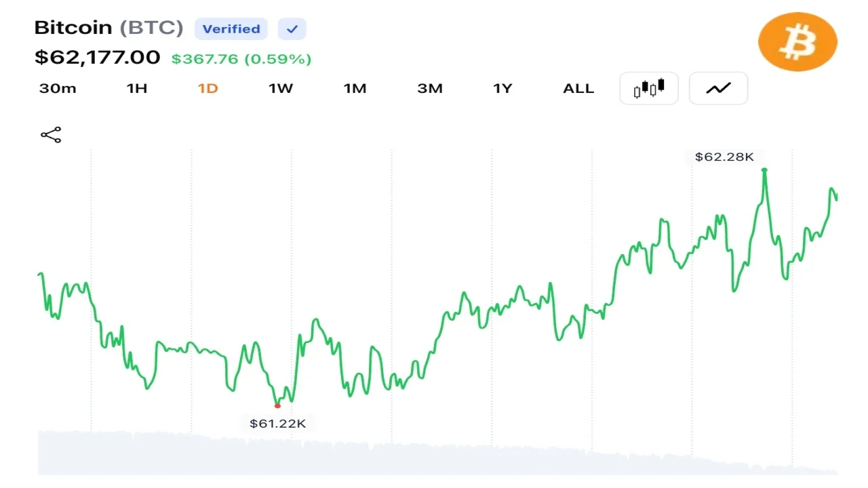Select the 30m time range
The image size is (868, 488).
pos(58,89)
